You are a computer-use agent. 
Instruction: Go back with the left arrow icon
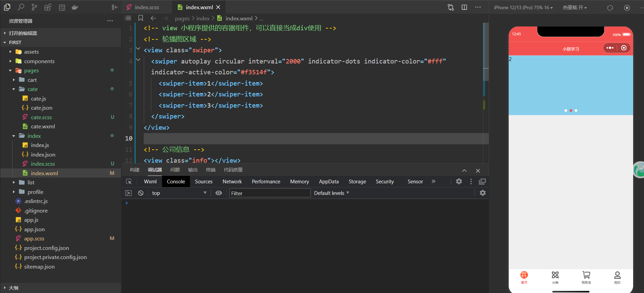coord(153,18)
